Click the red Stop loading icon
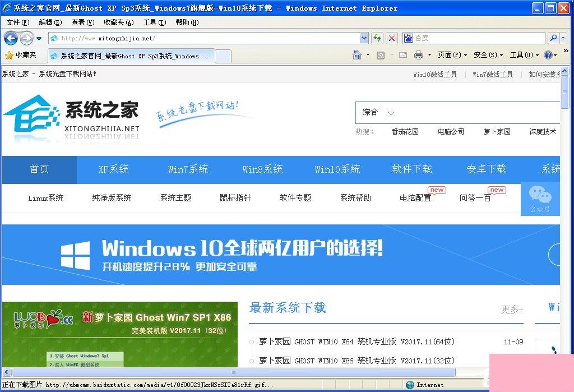 pos(392,38)
